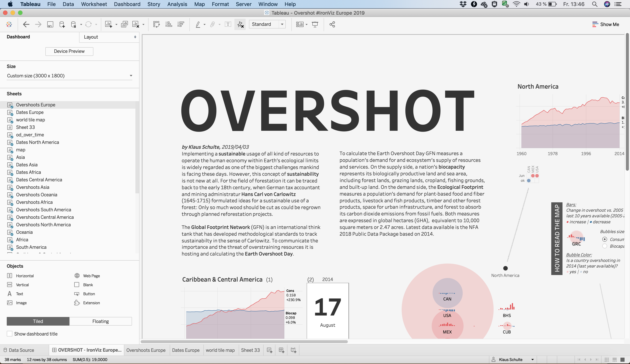Click the Group Members paperclip icon
630x364 pixels.
point(212,24)
